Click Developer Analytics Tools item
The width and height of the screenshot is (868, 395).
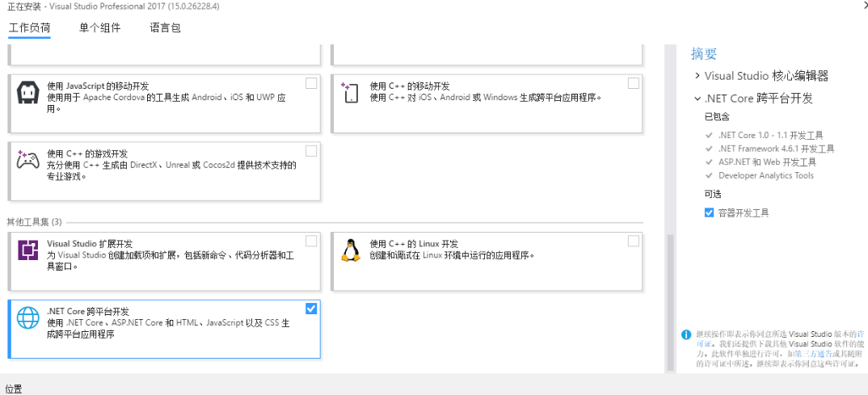(766, 175)
